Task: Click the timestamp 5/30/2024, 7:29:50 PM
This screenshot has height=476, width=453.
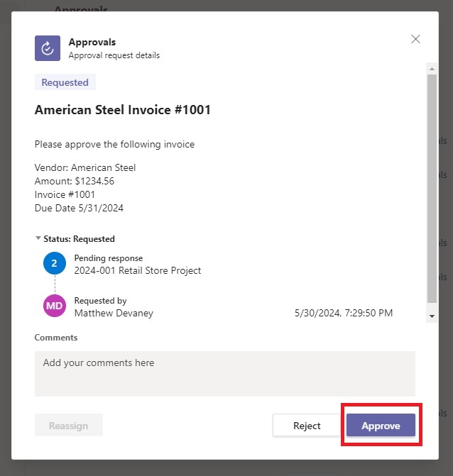Action: 344,313
